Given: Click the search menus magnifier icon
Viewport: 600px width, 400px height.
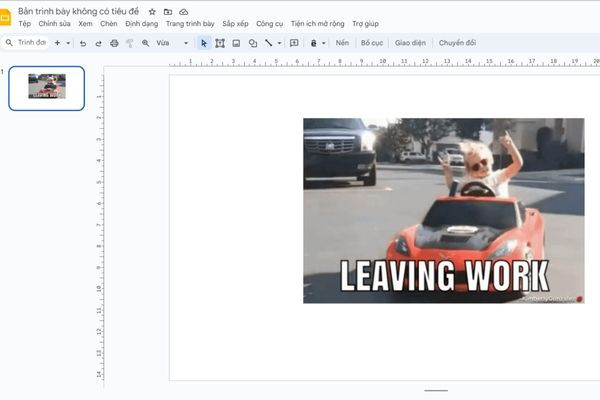Looking at the screenshot, I should (x=9, y=43).
